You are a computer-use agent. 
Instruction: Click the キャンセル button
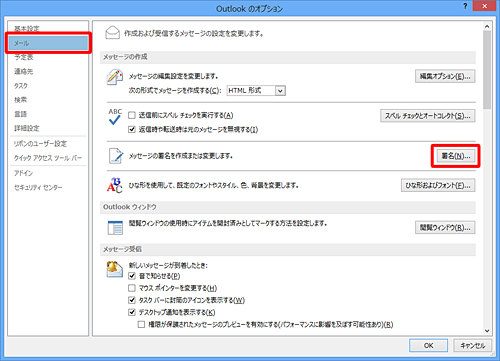[x=473, y=345]
